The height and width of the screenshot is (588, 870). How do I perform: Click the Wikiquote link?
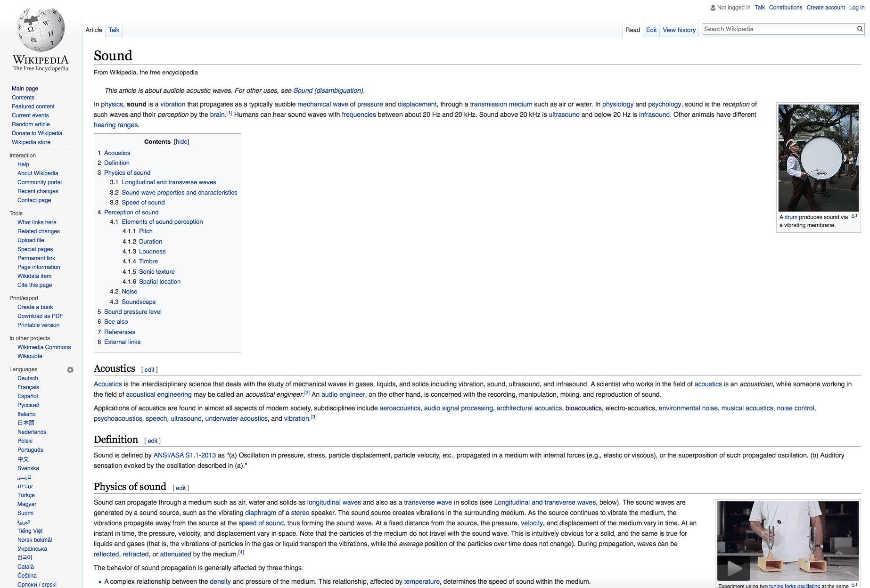pos(30,356)
